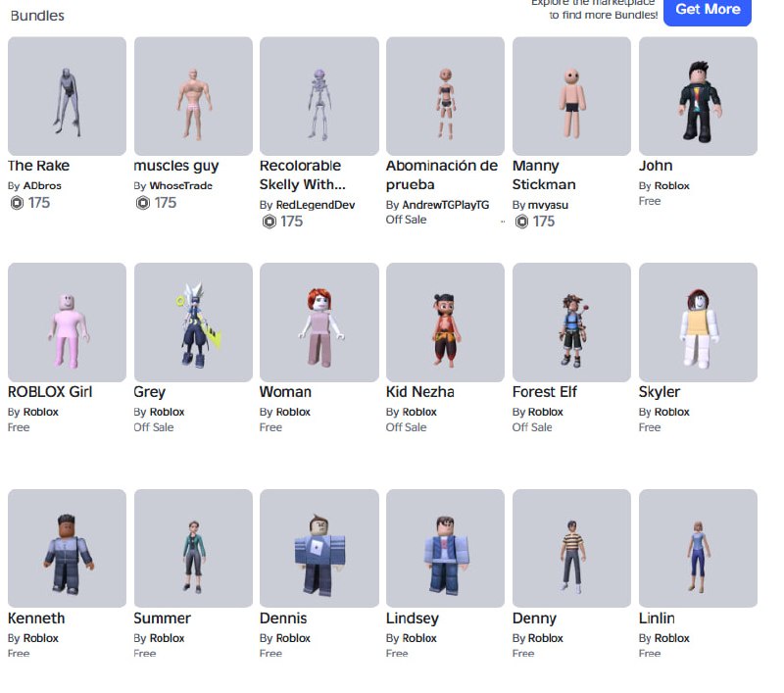The height and width of the screenshot is (693, 784).
Task: Click the Free label under Skyler
Action: [650, 427]
